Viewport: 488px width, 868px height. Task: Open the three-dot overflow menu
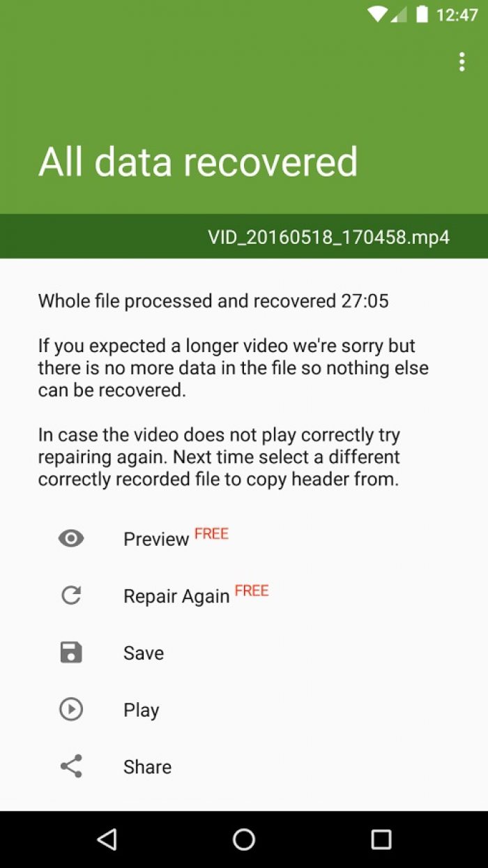462,62
